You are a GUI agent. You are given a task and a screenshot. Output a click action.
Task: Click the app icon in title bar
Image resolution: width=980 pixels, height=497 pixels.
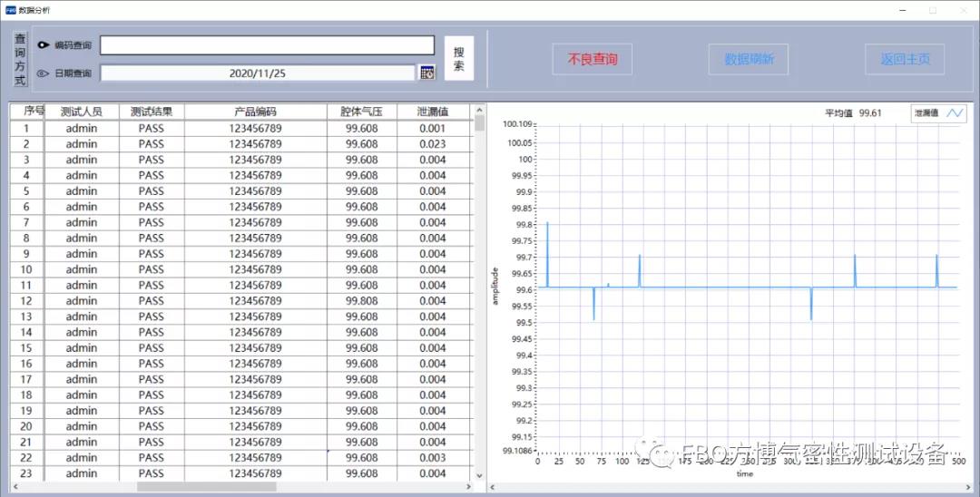click(x=10, y=9)
